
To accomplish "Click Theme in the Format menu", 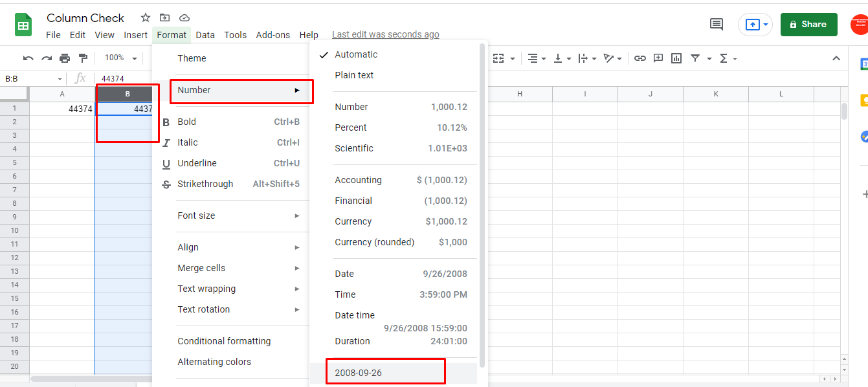I will (231, 58).
